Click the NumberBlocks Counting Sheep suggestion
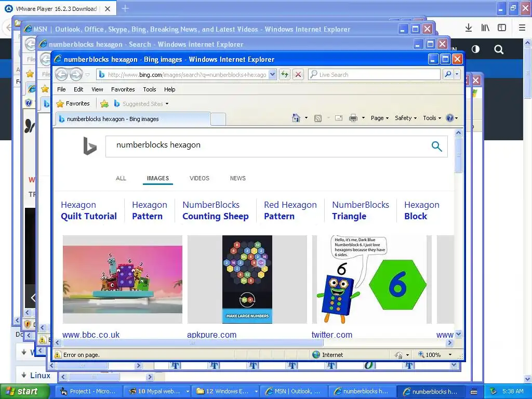 click(x=216, y=210)
